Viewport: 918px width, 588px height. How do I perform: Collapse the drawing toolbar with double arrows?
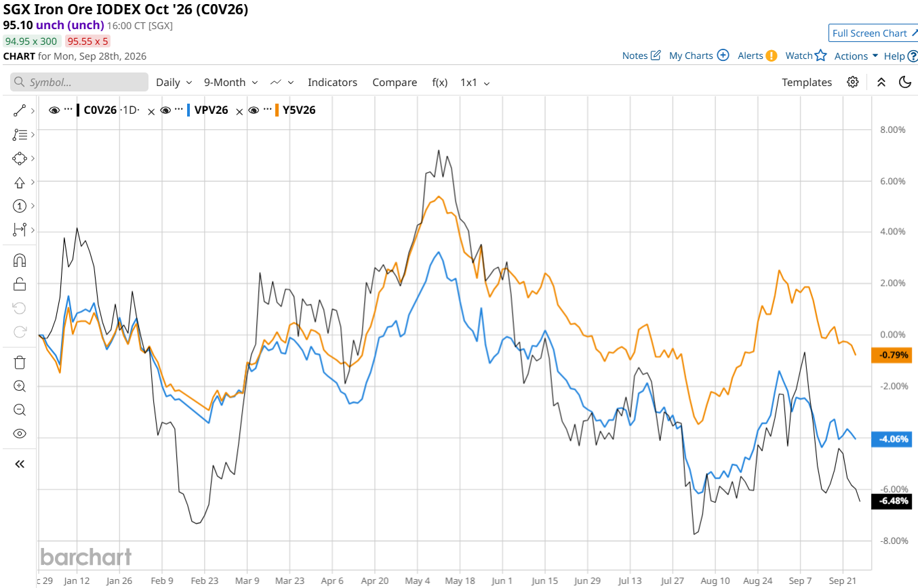tap(20, 464)
